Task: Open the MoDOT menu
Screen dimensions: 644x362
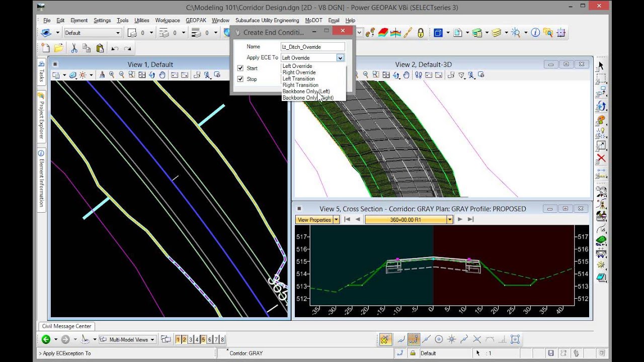Action: 313,21
